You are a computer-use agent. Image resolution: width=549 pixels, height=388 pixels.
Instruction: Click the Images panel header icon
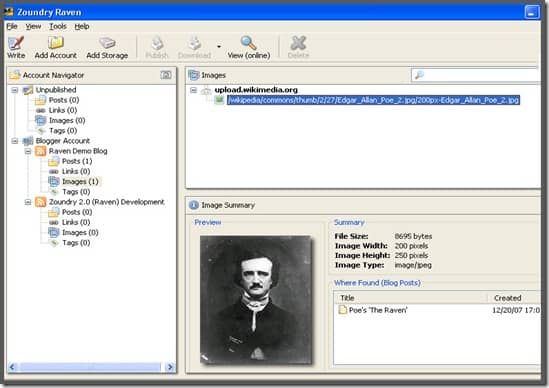point(194,75)
